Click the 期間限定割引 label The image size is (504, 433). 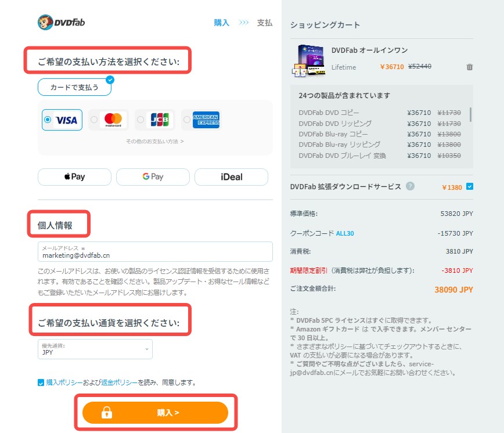(308, 270)
